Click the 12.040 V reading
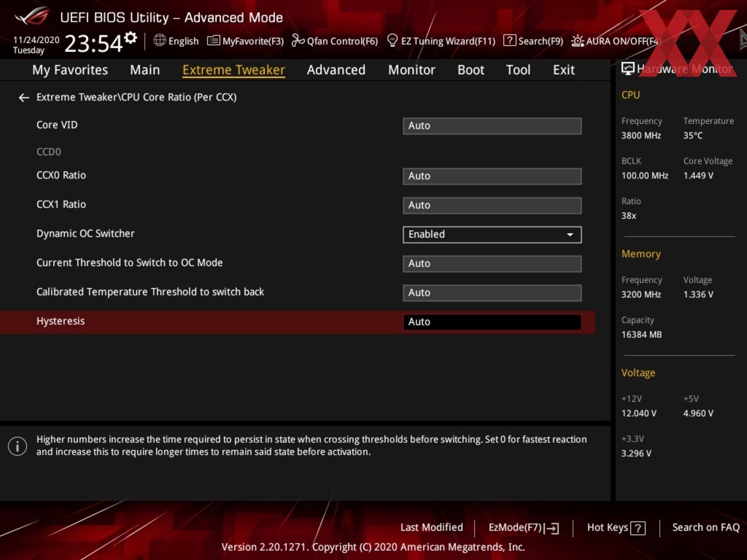The height and width of the screenshot is (560, 747). pos(639,413)
